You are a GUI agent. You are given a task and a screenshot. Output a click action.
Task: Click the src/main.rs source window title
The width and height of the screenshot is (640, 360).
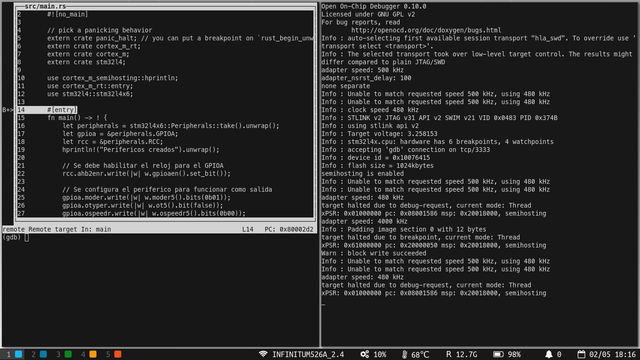(x=45, y=6)
